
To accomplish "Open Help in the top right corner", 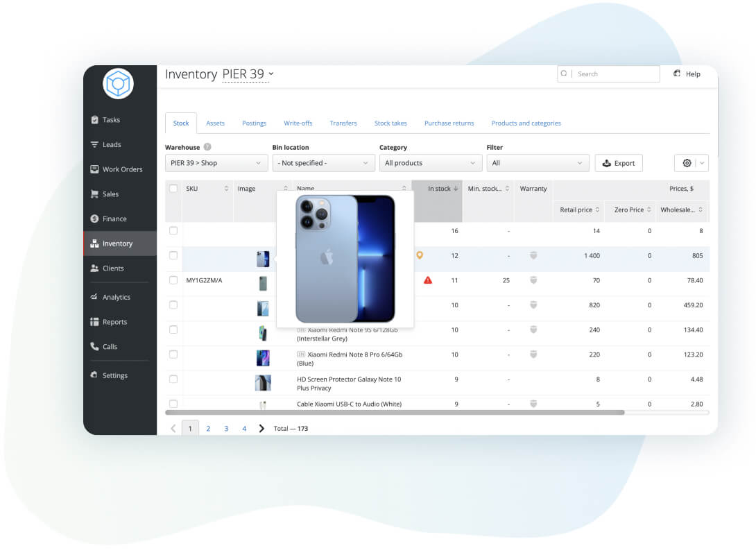I will click(x=687, y=74).
